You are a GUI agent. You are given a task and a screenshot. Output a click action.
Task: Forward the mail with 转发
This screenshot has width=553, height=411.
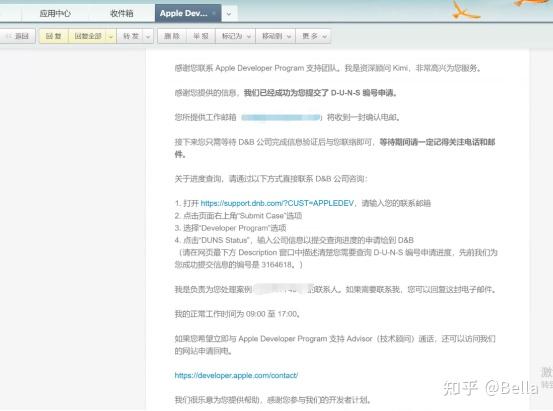(130, 36)
